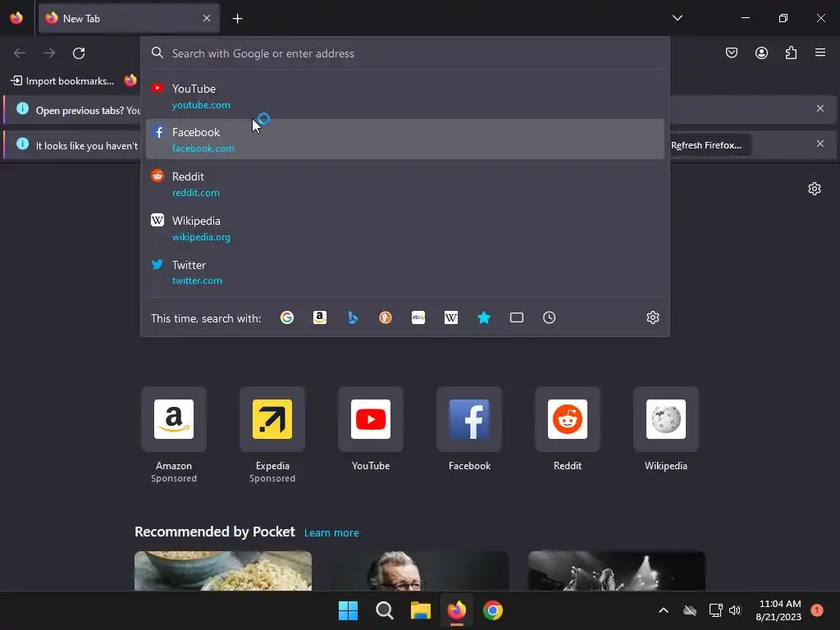Screen dimensions: 840x630
Task: Open new tab page personalize gear
Action: [815, 189]
